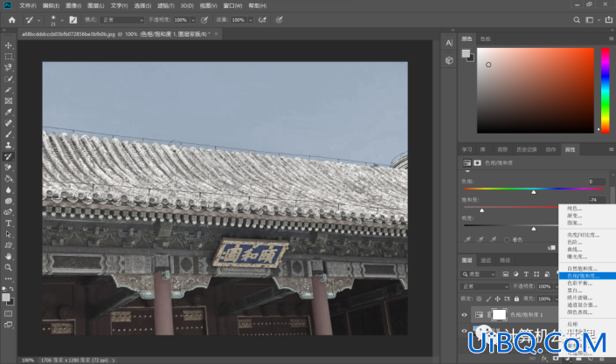Switch to the Swatches tab

click(485, 39)
